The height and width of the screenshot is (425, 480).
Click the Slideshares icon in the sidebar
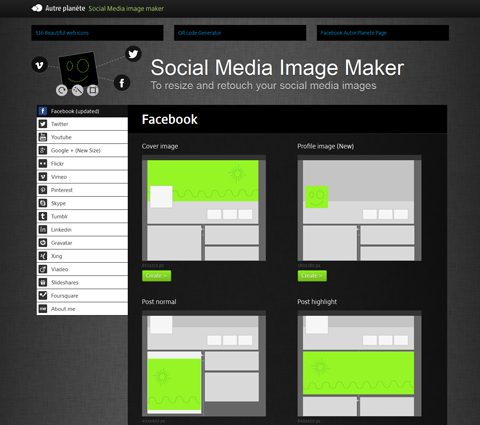pyautogui.click(x=43, y=282)
